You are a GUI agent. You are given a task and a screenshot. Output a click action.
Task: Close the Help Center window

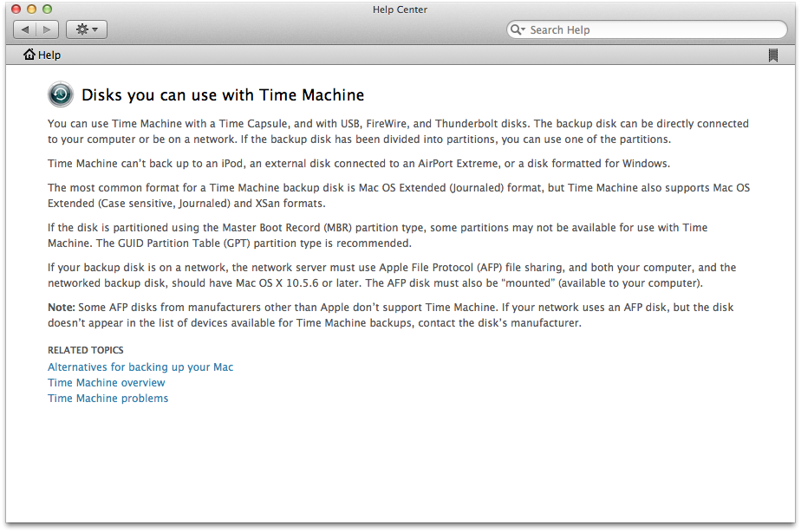click(16, 10)
